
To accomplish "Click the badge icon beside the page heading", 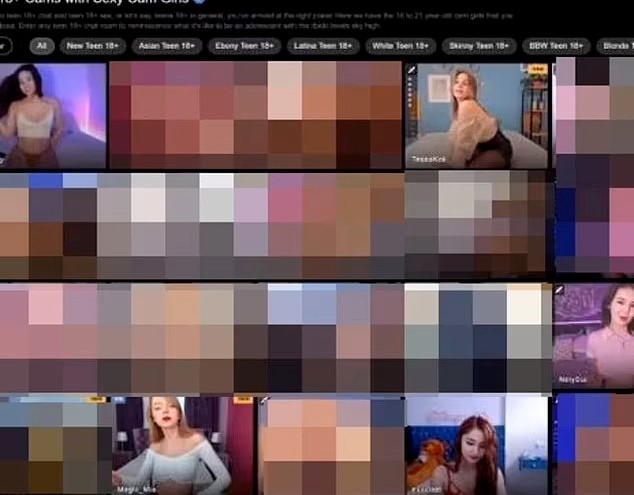I will [x=199, y=3].
